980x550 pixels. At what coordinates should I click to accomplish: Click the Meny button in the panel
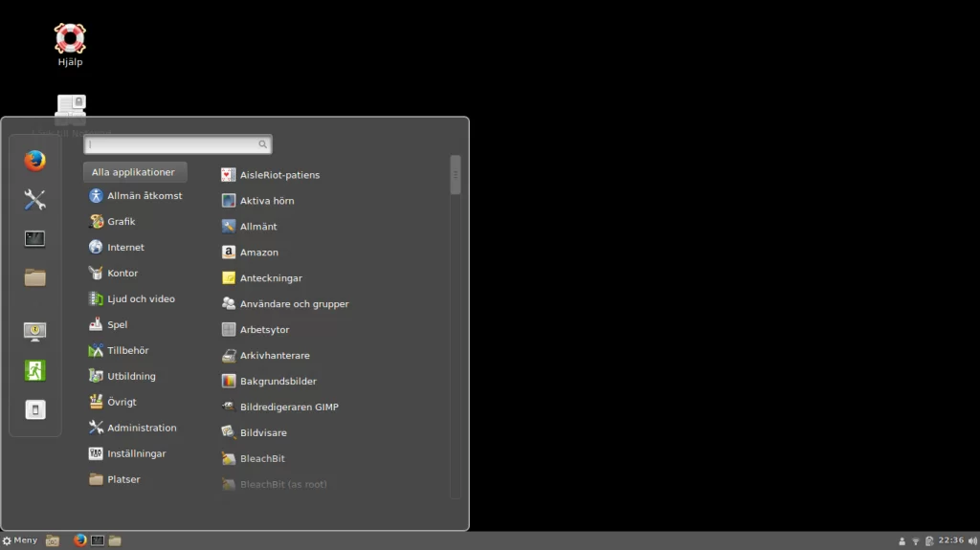[20, 540]
